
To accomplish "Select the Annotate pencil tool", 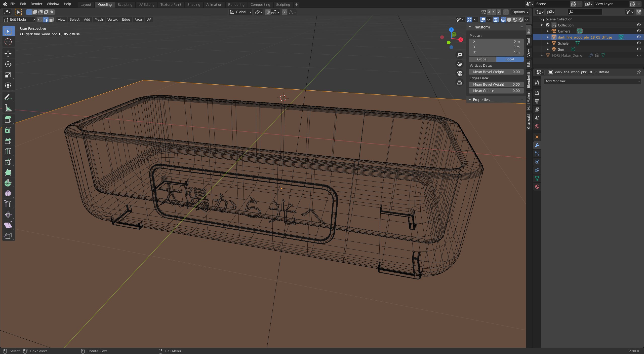I will pyautogui.click(x=8, y=97).
